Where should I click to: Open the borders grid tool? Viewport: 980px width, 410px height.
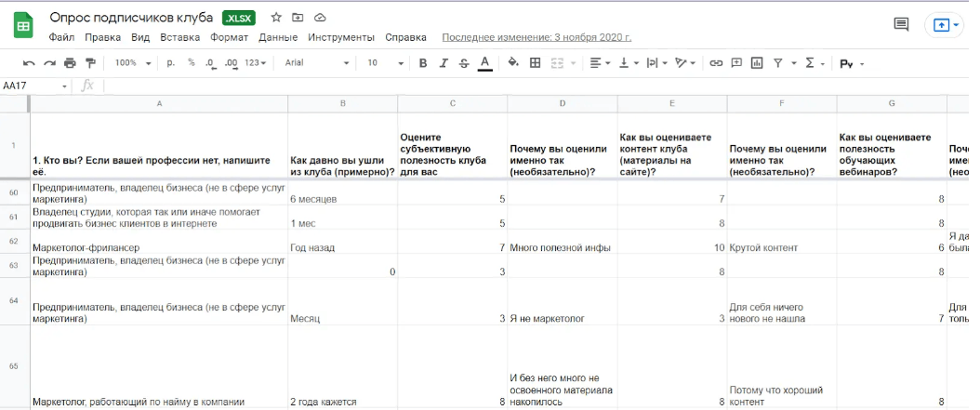point(535,63)
